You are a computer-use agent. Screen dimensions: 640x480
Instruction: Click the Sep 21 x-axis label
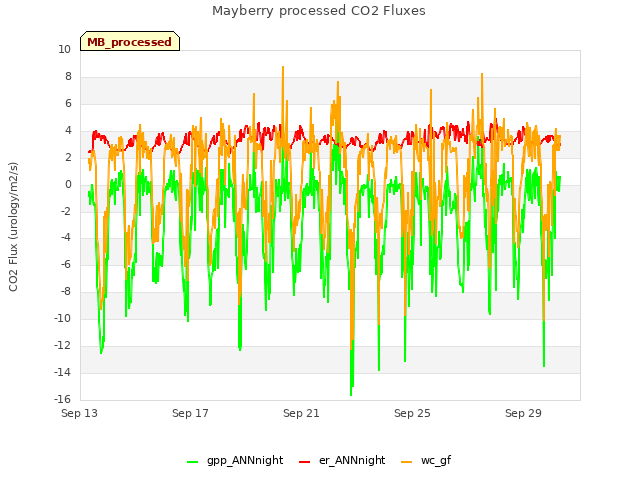pyautogui.click(x=301, y=413)
